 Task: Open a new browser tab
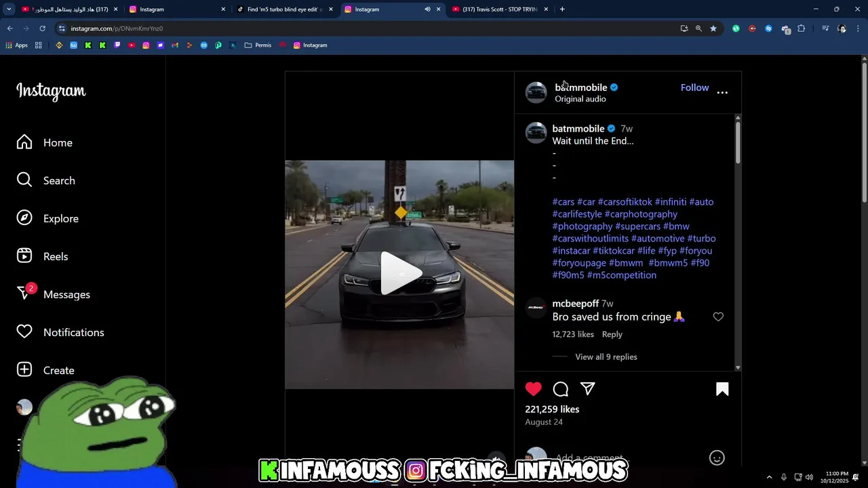562,9
